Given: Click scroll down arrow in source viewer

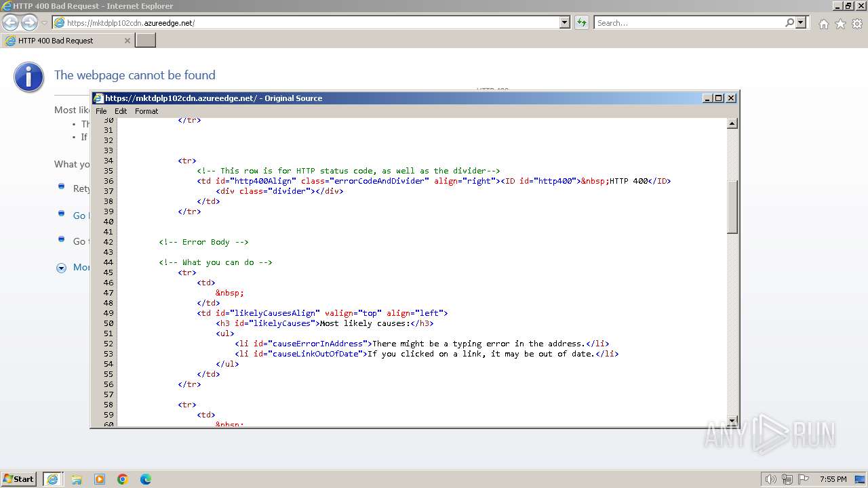Looking at the screenshot, I should pyautogui.click(x=732, y=421).
